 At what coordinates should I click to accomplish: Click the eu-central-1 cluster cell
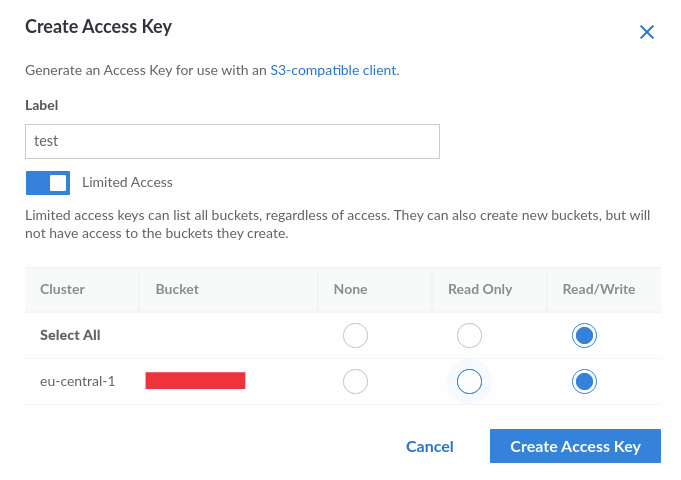[77, 381]
